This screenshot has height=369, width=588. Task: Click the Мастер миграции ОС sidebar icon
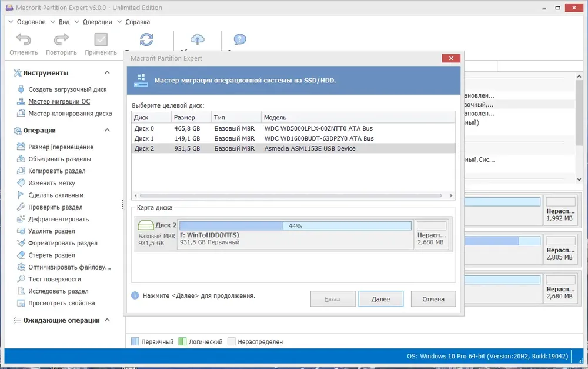pos(21,101)
